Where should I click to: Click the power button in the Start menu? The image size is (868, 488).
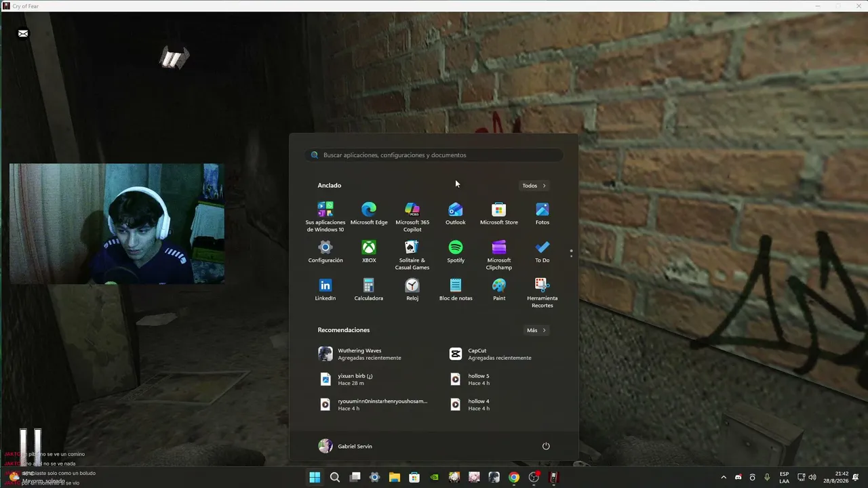[546, 446]
